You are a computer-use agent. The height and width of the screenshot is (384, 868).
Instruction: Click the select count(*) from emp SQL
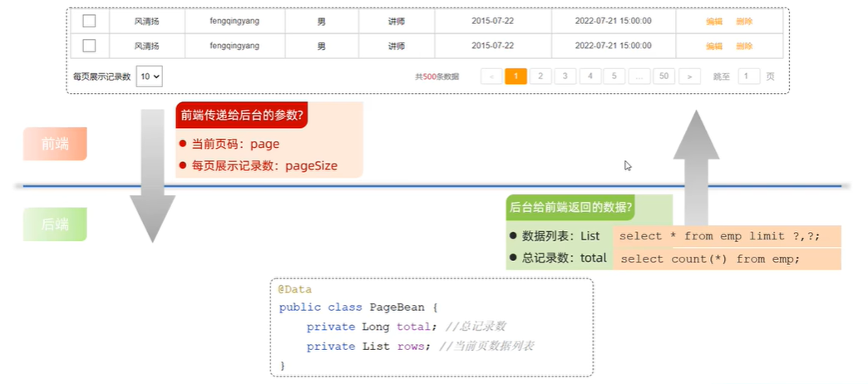[711, 259]
